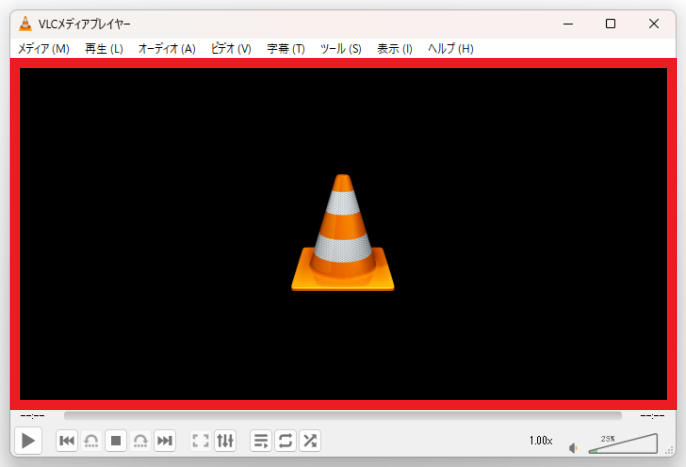Screen dimensions: 686x467
Task: Show the playlist panel
Action: 261,440
